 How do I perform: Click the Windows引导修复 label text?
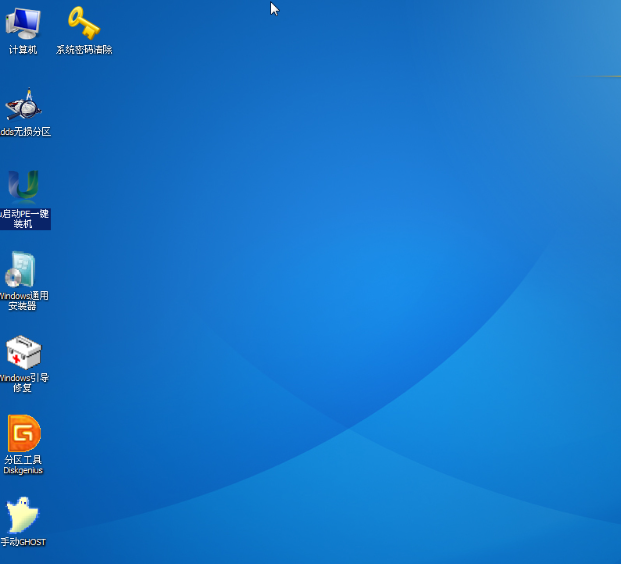pos(24,383)
